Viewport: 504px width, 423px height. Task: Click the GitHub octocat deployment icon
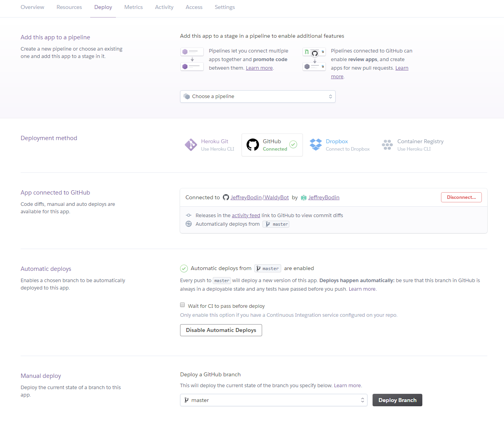[253, 145]
